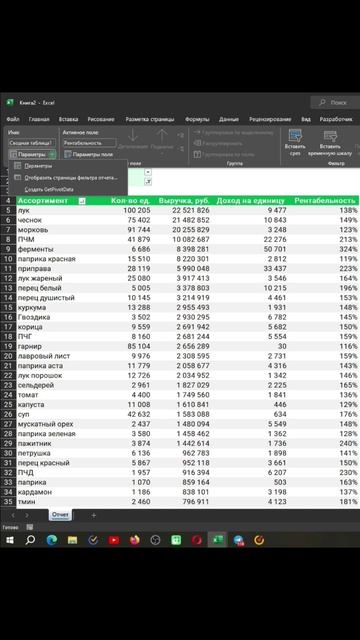Viewport: 360px width, 640px height.
Task: Select the Кол-во ед. column header
Action: tap(130, 200)
